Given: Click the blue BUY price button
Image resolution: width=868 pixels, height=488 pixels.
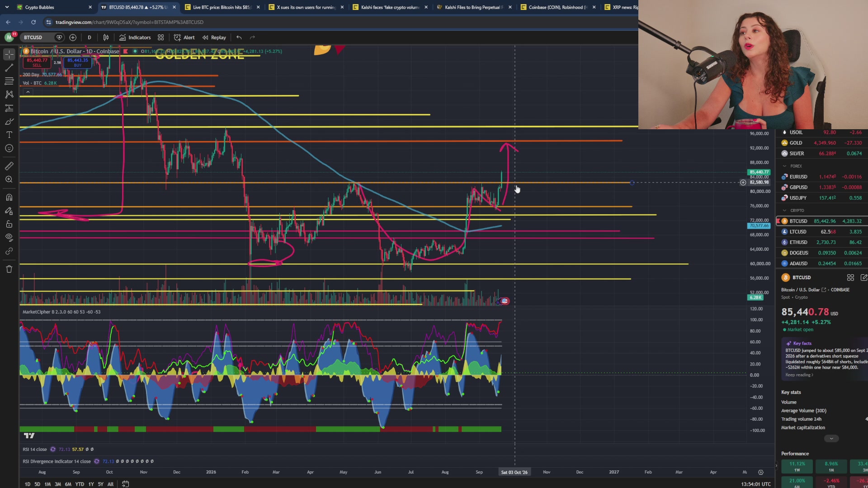Looking at the screenshot, I should coord(78,62).
